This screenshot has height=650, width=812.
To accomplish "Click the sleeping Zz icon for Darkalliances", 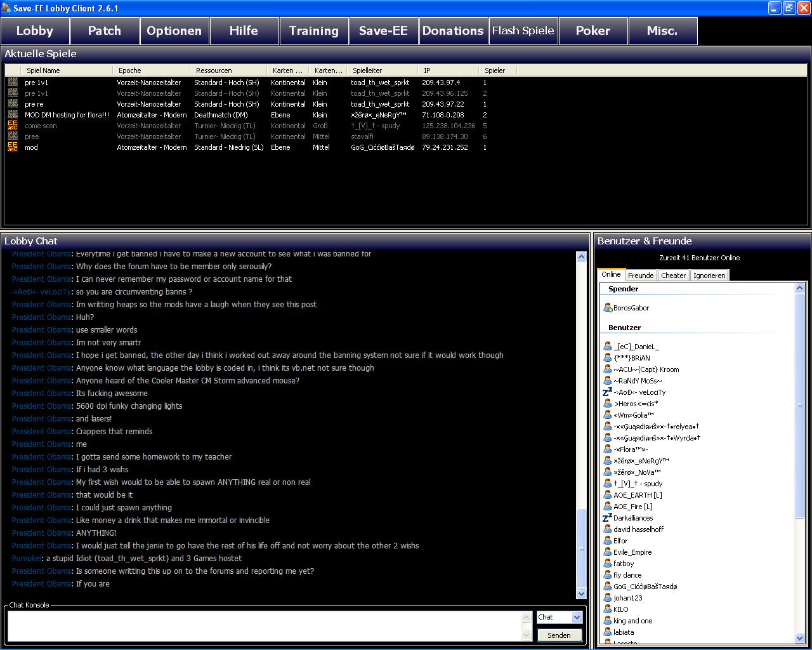I will tap(607, 518).
